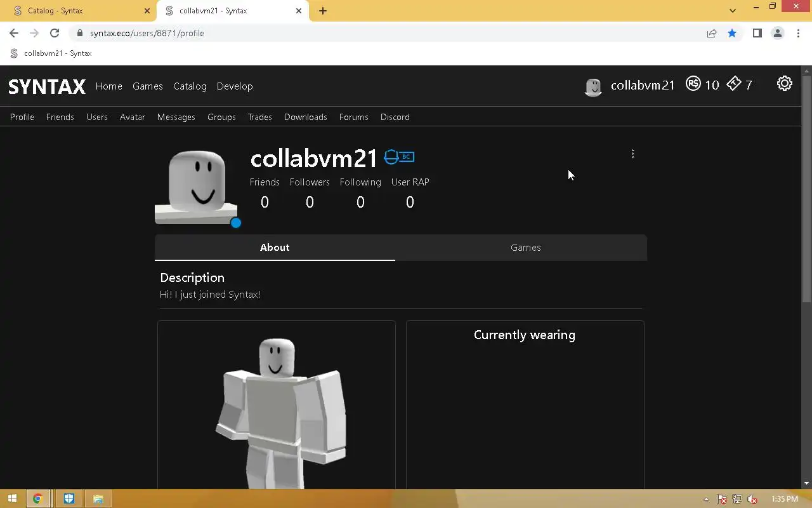Open the tab search dropdown arrow

(x=733, y=11)
